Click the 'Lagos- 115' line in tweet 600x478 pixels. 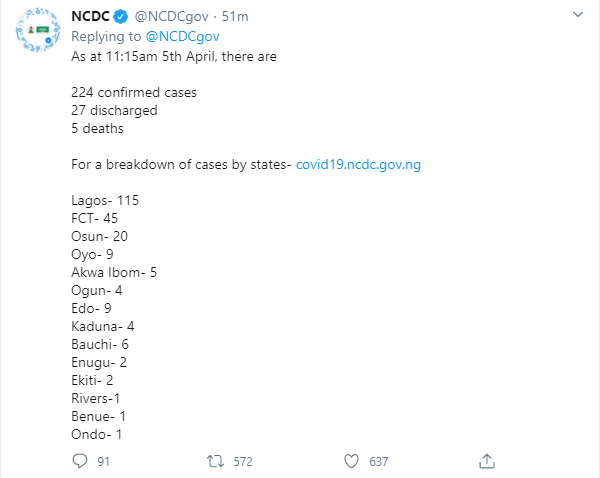(105, 201)
